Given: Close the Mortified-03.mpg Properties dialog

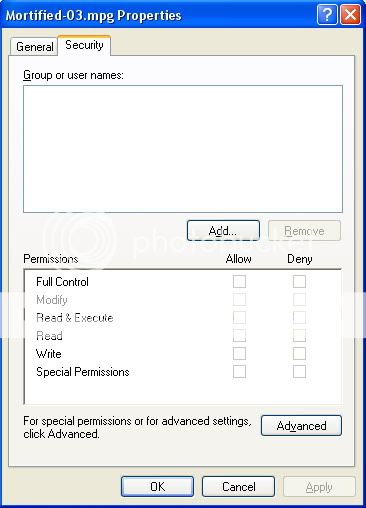Looking at the screenshot, I should coord(350,15).
